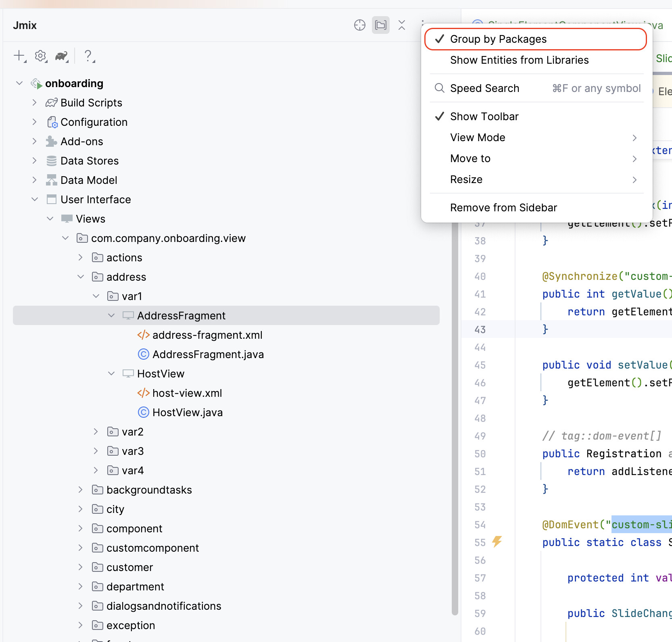Click the host-view.xml XML tag icon
The image size is (672, 642).
click(x=144, y=393)
